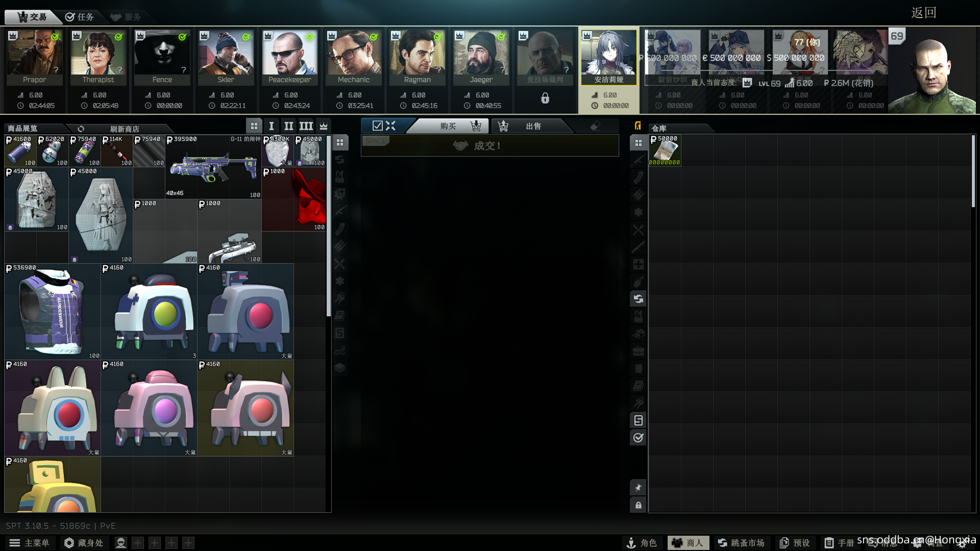Select trader Ragman

click(x=418, y=57)
